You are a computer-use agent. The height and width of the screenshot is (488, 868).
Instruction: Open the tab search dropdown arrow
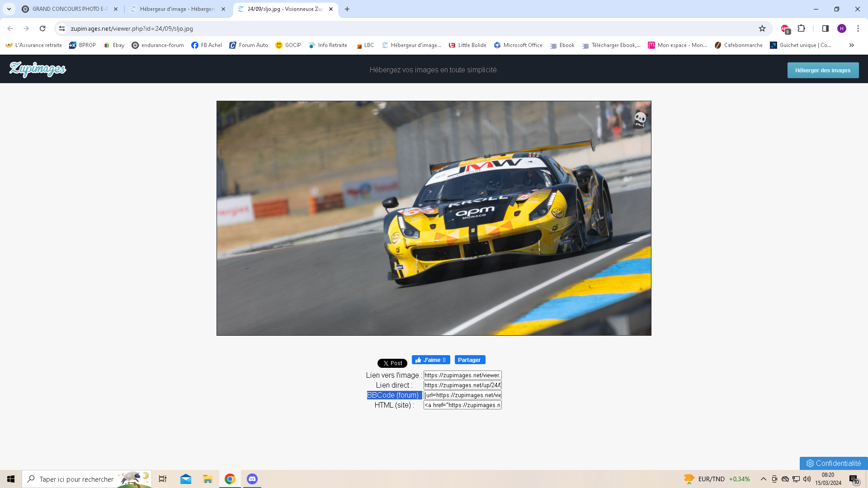[x=9, y=9]
